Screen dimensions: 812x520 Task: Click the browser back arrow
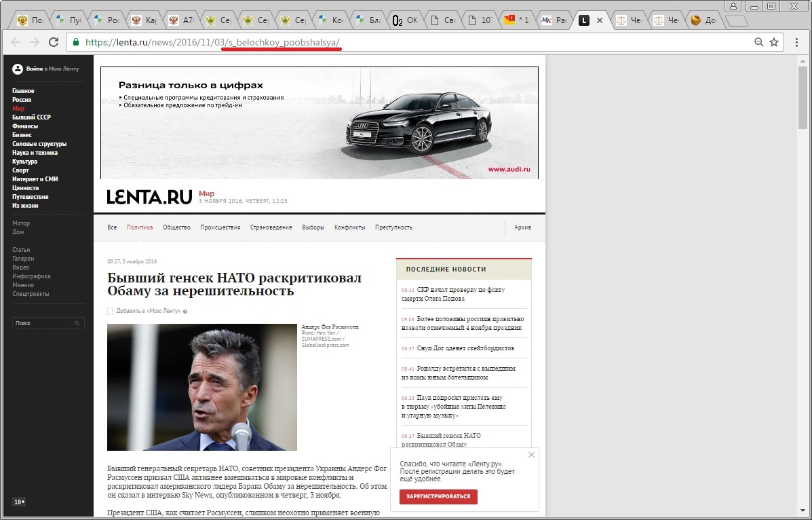(16, 42)
